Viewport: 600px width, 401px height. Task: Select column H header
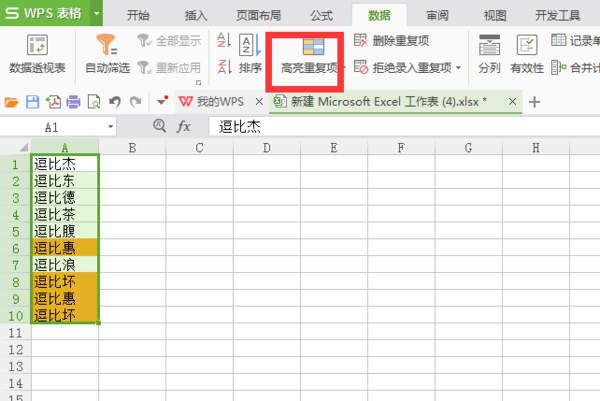[536, 147]
